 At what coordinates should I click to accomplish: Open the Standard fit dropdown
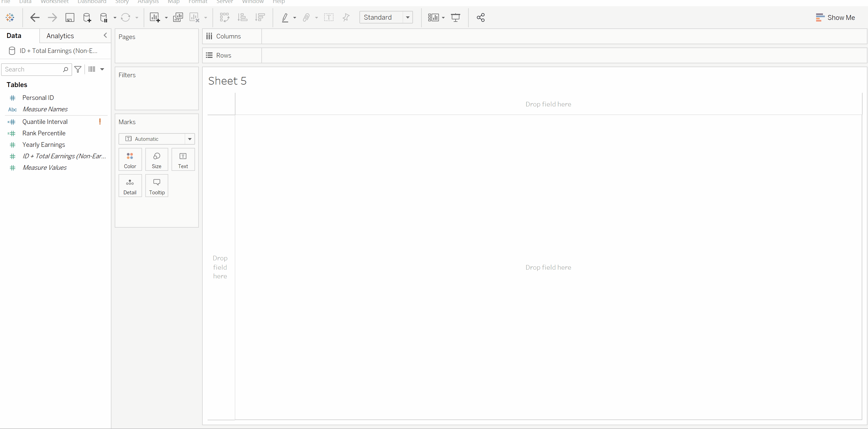coord(408,17)
